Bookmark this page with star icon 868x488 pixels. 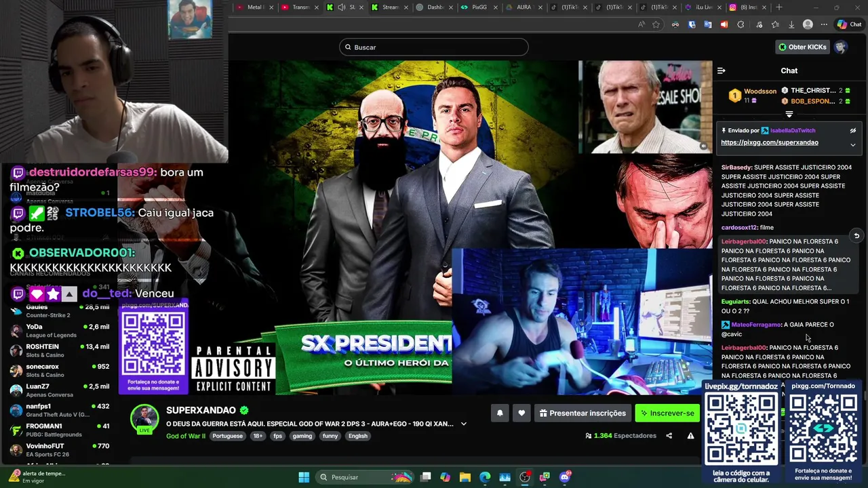(656, 24)
